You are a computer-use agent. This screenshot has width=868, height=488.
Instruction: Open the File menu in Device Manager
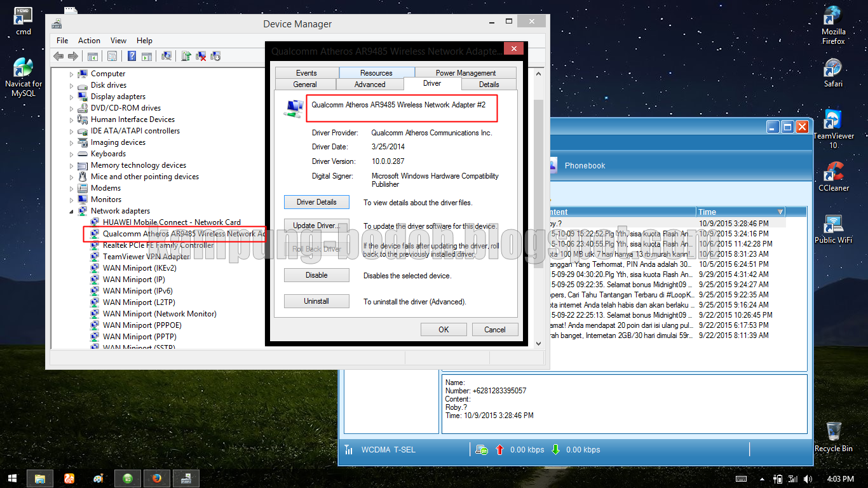62,41
